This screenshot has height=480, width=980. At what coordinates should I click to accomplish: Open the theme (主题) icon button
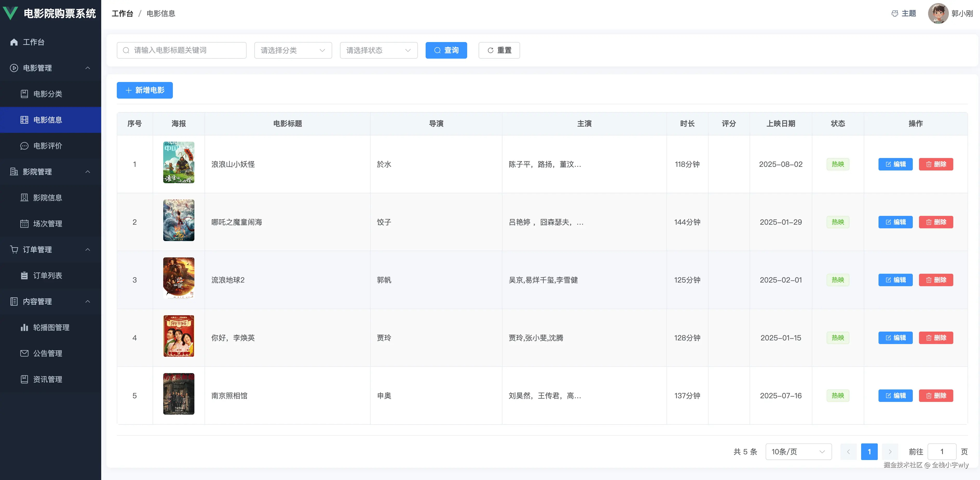pyautogui.click(x=895, y=14)
